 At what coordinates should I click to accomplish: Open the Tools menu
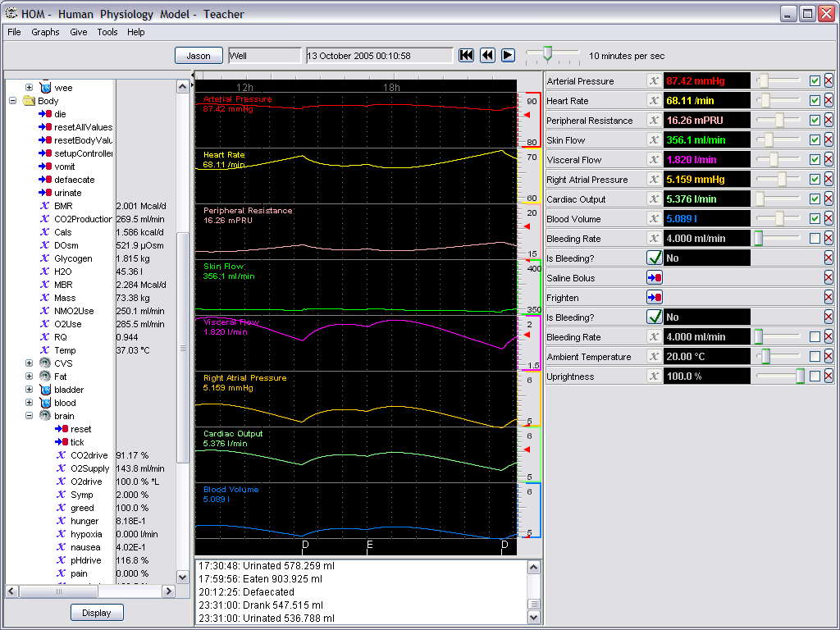pyautogui.click(x=107, y=32)
